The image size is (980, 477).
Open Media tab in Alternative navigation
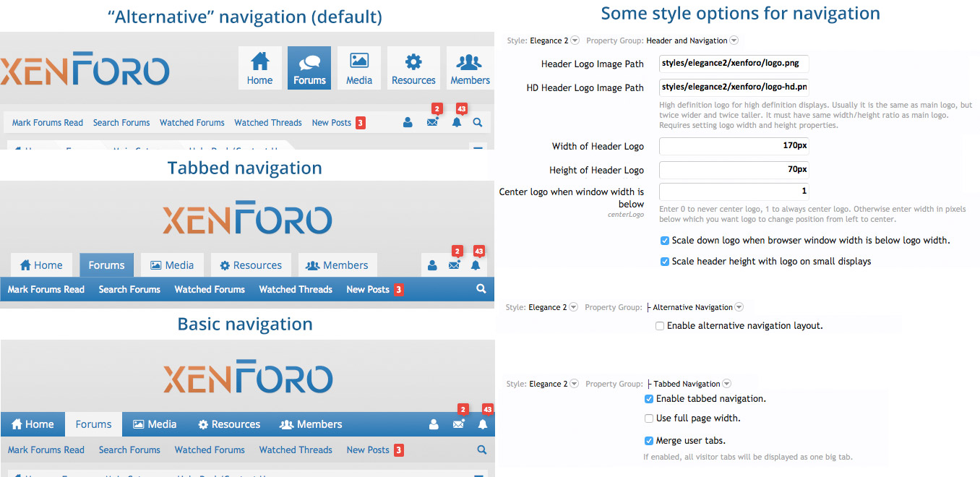click(x=359, y=68)
